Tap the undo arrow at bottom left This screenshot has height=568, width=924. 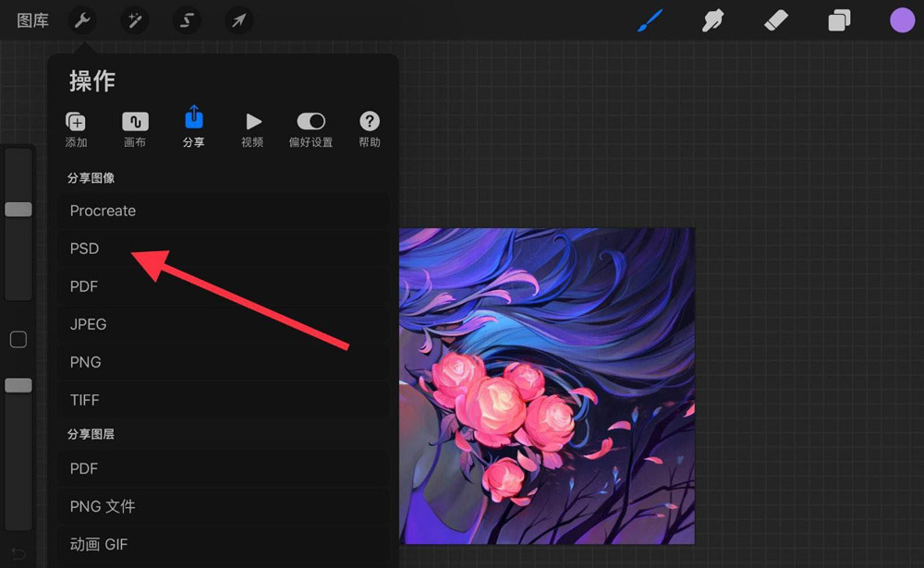(x=18, y=555)
